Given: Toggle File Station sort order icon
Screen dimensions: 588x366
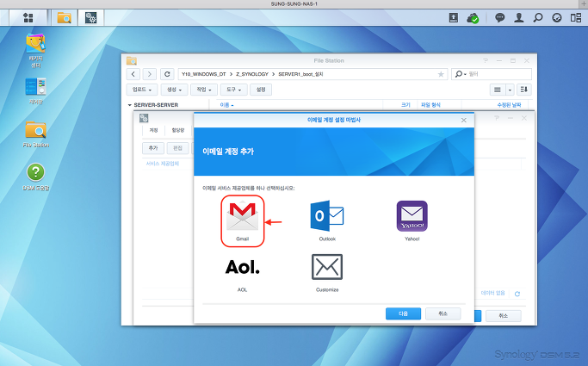Looking at the screenshot, I should click(x=524, y=90).
